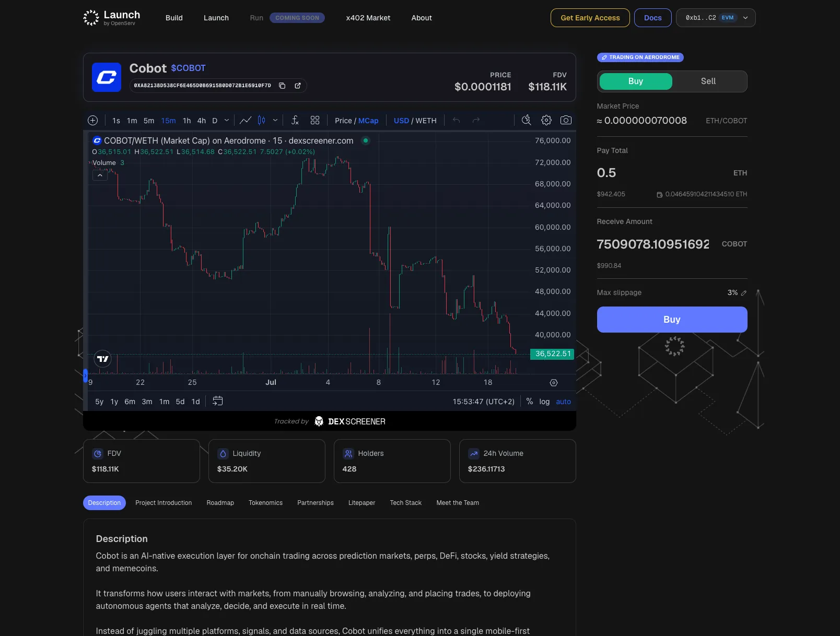
Task: Click the COBOT symbol icon in chart legend
Action: point(97,140)
